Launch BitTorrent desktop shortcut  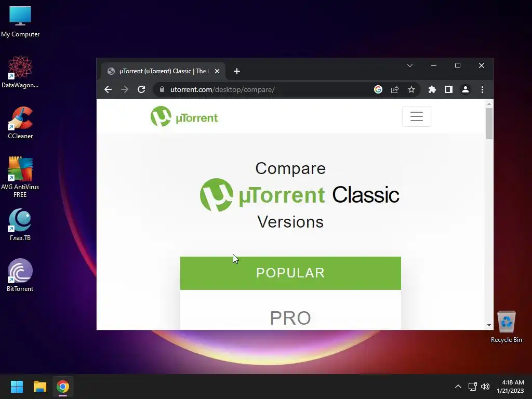click(20, 275)
